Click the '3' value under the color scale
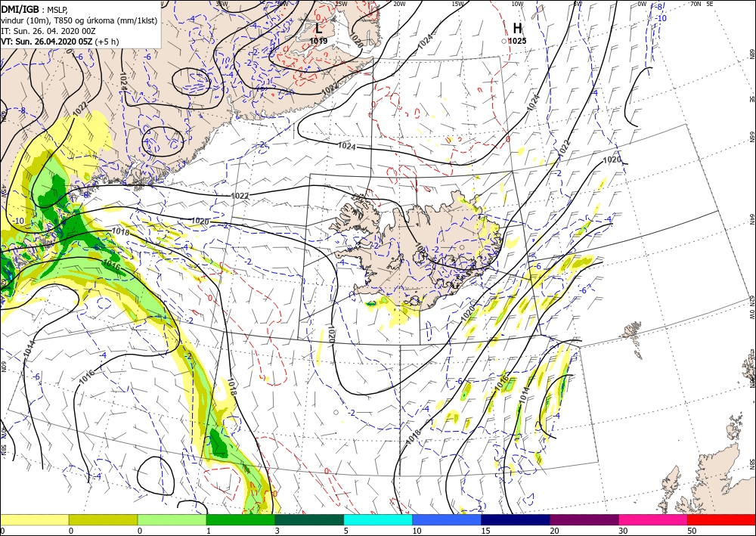 coord(277,531)
